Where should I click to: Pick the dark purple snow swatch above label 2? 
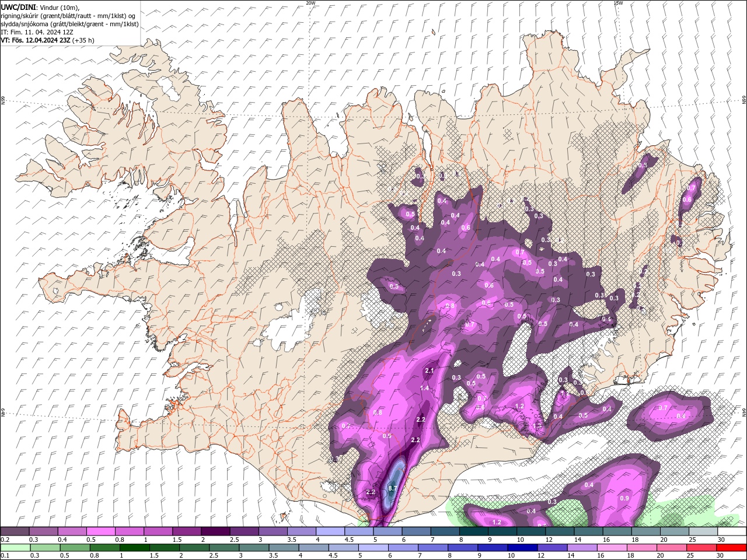(215, 531)
